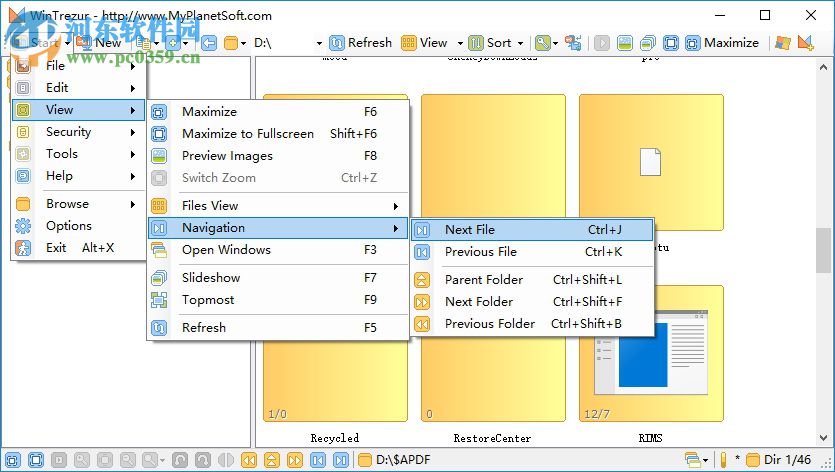This screenshot has width=835, height=472.
Task: Select Previous Folder from Navigation submenu
Action: [490, 324]
